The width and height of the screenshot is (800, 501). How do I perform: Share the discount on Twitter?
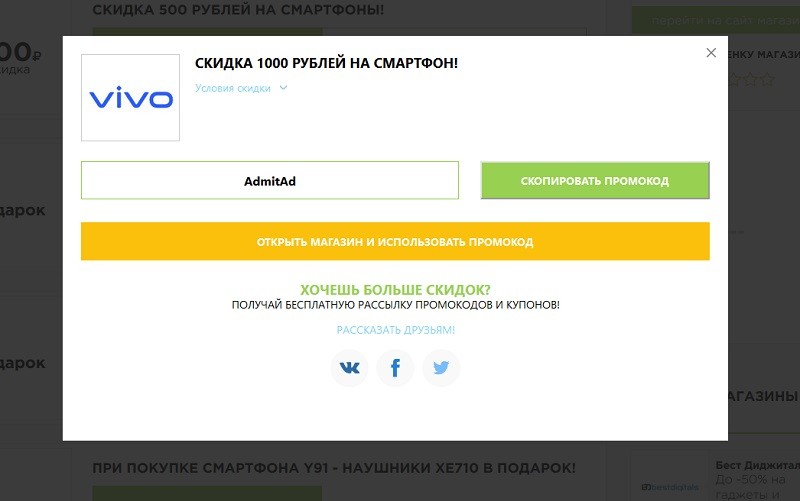pyautogui.click(x=441, y=368)
